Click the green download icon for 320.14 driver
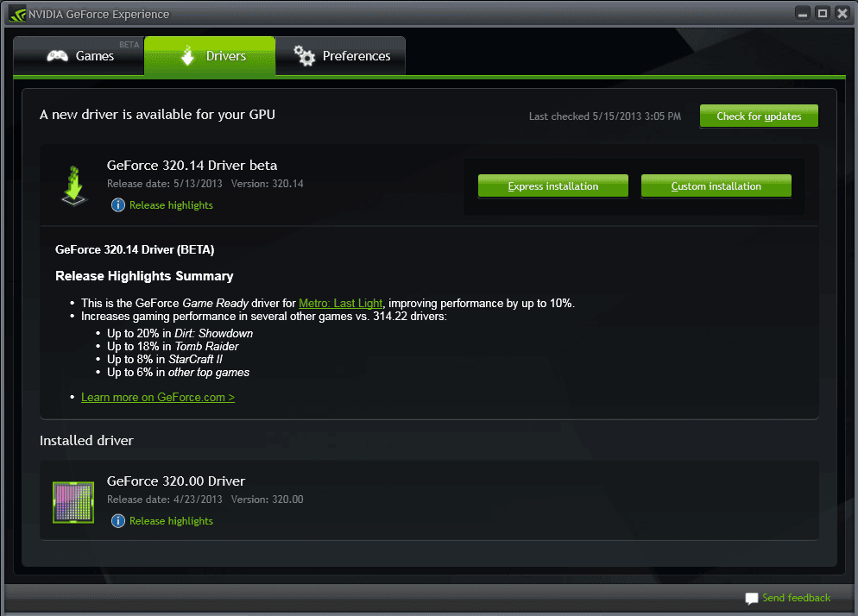This screenshot has height=616, width=858. pyautogui.click(x=74, y=186)
